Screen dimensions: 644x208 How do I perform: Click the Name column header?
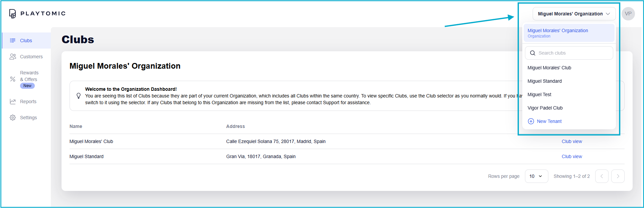point(76,126)
